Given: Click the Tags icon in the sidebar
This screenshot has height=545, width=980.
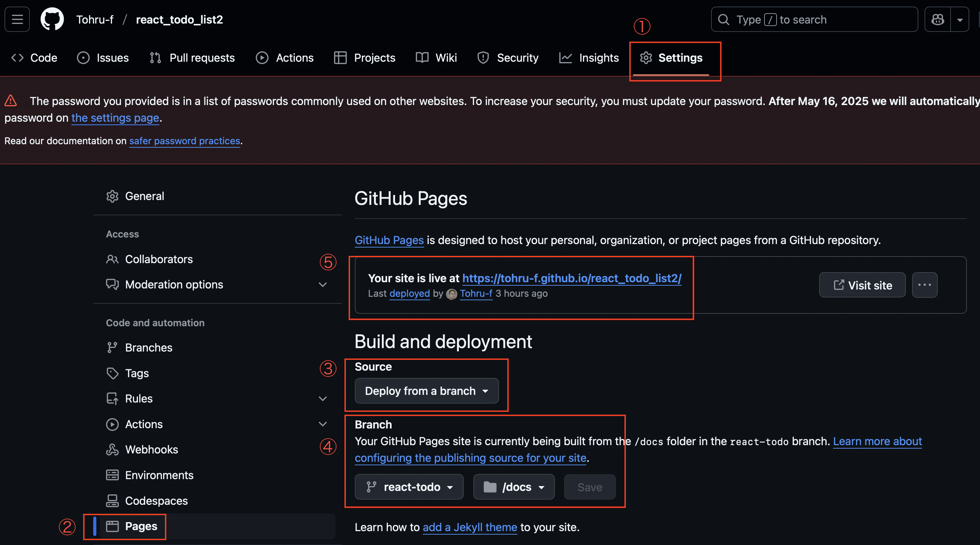Looking at the screenshot, I should coord(113,373).
